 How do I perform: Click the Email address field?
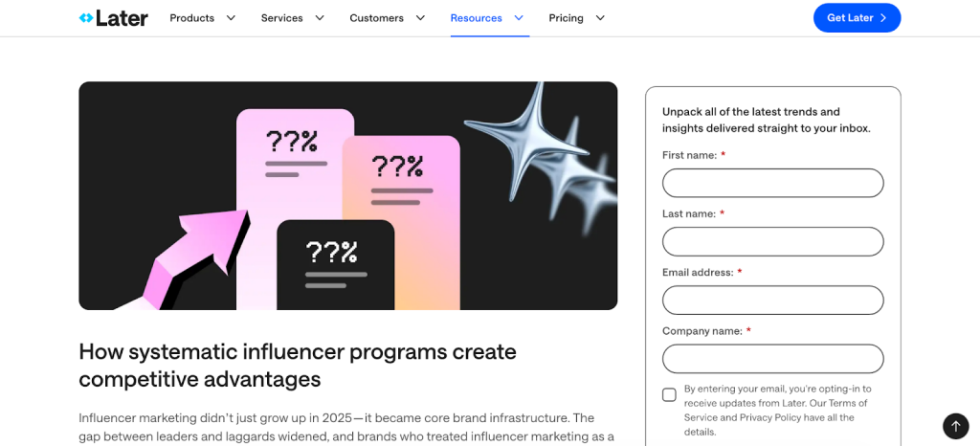772,300
